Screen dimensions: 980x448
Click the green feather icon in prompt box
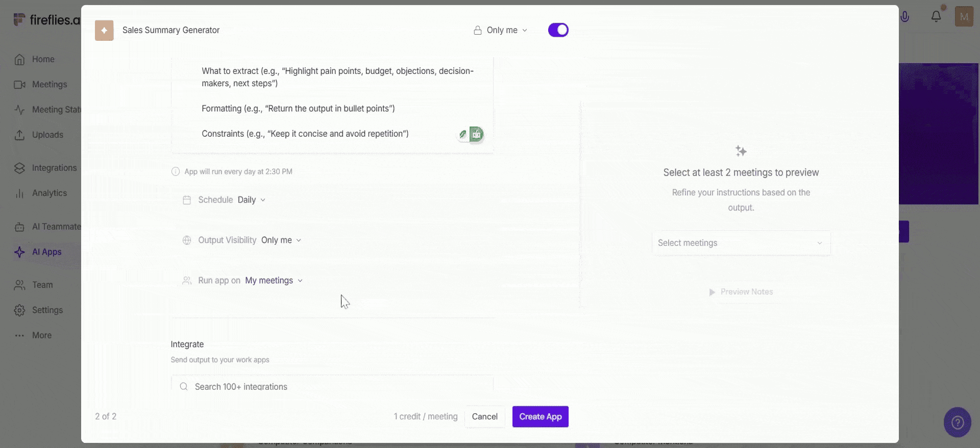click(x=462, y=135)
